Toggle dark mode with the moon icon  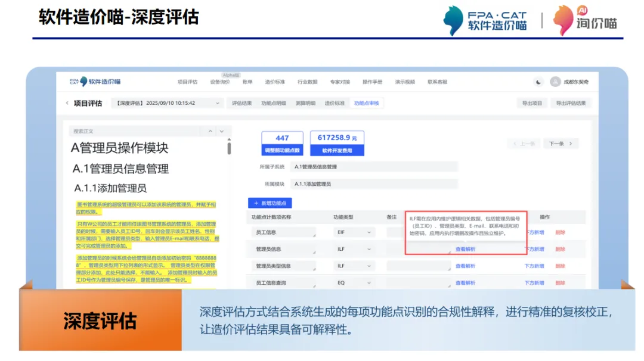[x=538, y=82]
